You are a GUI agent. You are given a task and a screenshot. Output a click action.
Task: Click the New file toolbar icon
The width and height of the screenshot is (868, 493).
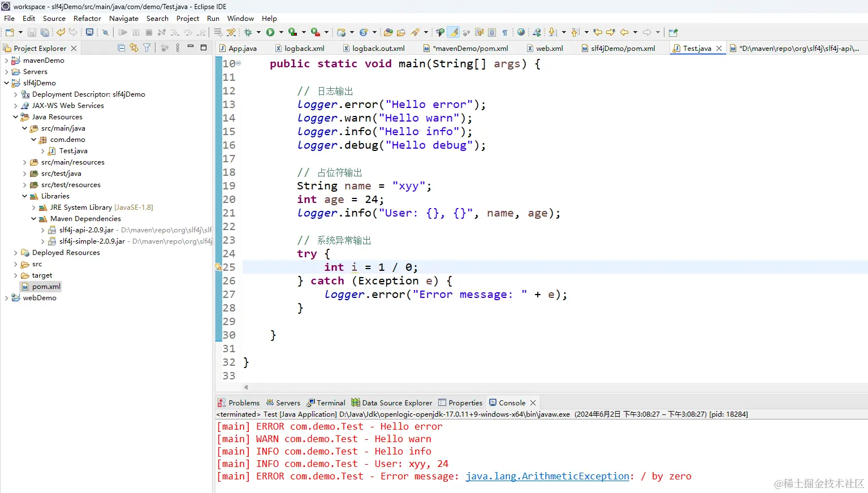(x=10, y=32)
